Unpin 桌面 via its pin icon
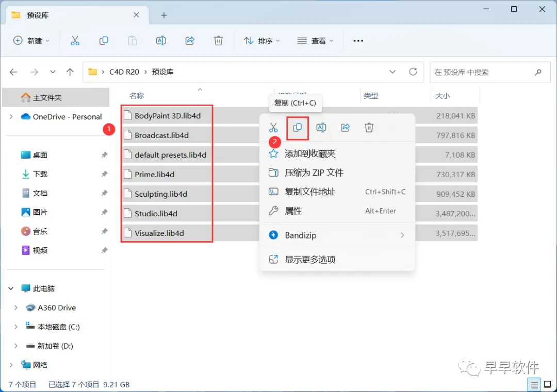 tap(104, 155)
